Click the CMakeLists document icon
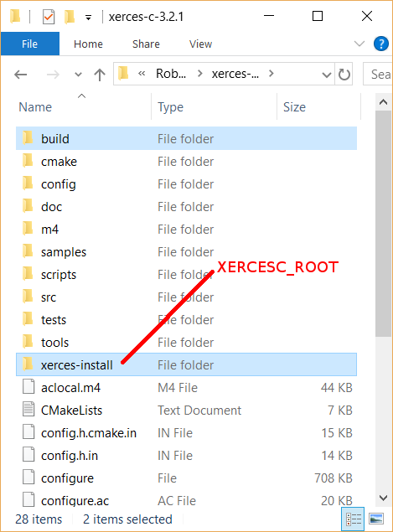This screenshot has width=393, height=532. (x=28, y=409)
